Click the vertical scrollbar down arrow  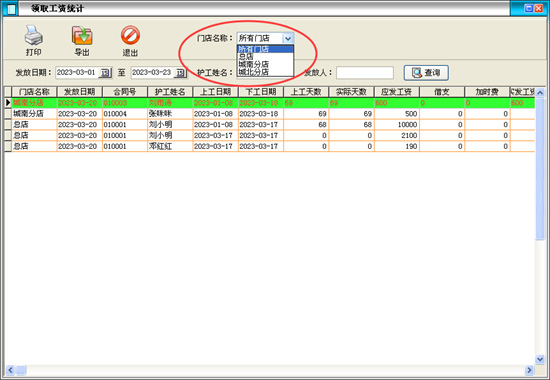tap(540, 359)
